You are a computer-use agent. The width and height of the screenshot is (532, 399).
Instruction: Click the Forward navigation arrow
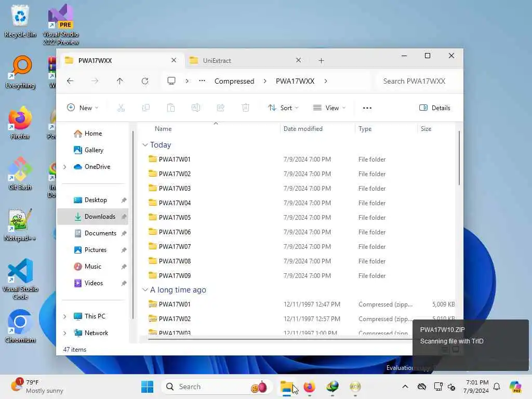pos(95,81)
